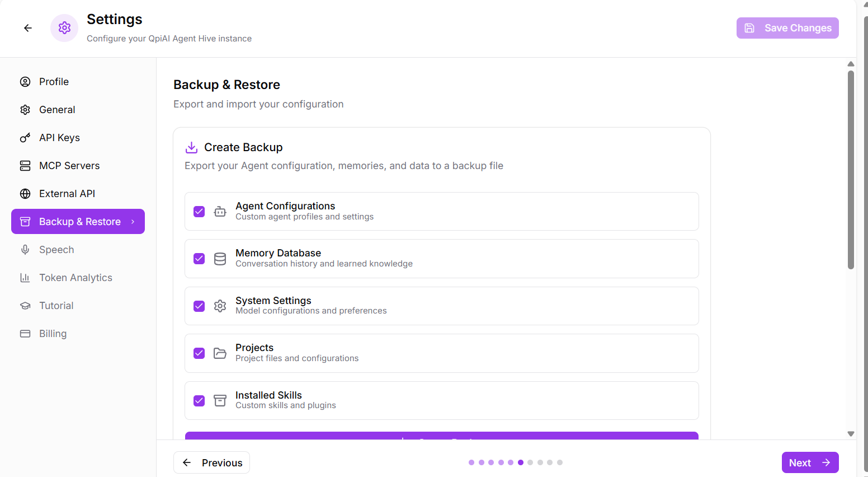Image resolution: width=868 pixels, height=477 pixels.
Task: Open Token Analytics from the sidebar
Action: pos(75,278)
